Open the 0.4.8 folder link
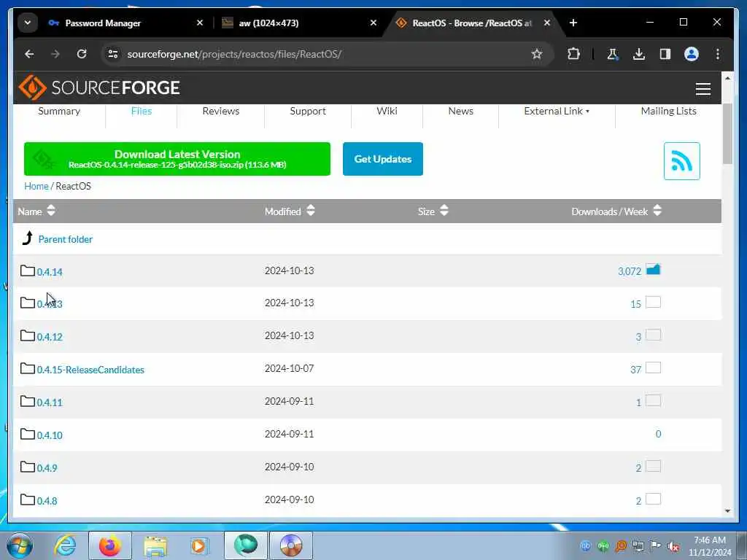 click(47, 501)
